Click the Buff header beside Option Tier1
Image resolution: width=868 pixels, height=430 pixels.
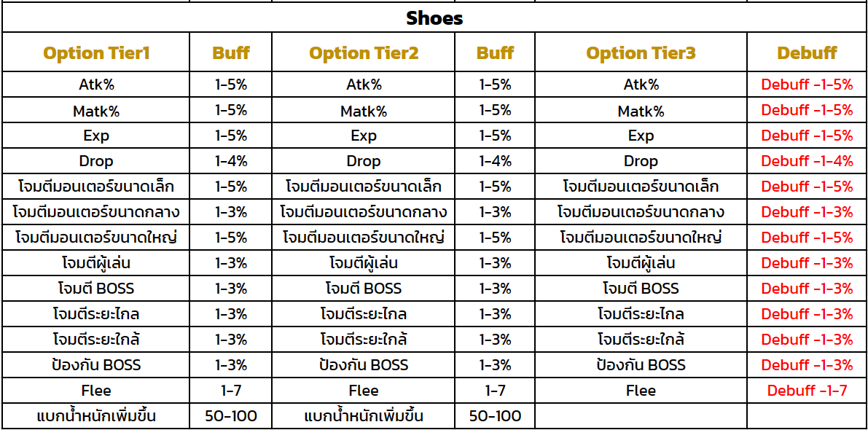(x=231, y=53)
